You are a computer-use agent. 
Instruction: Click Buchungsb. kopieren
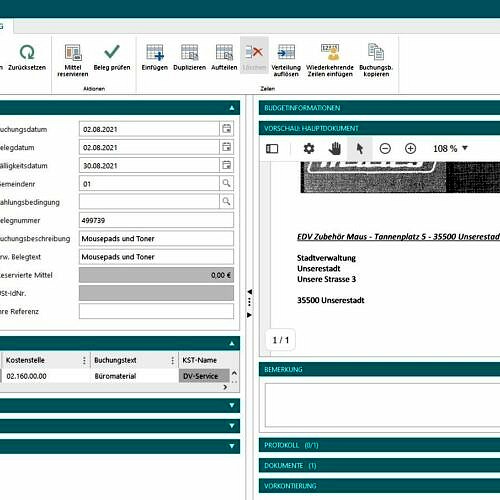tap(376, 61)
